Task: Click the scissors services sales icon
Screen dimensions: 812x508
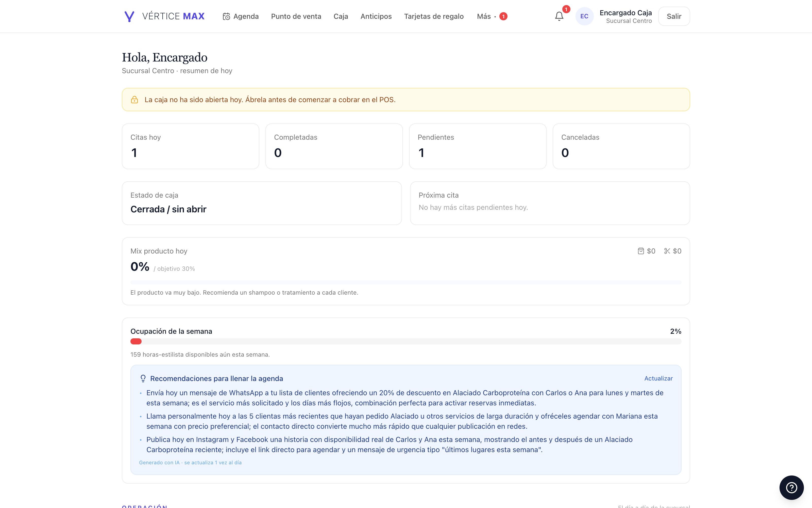Action: (x=667, y=251)
